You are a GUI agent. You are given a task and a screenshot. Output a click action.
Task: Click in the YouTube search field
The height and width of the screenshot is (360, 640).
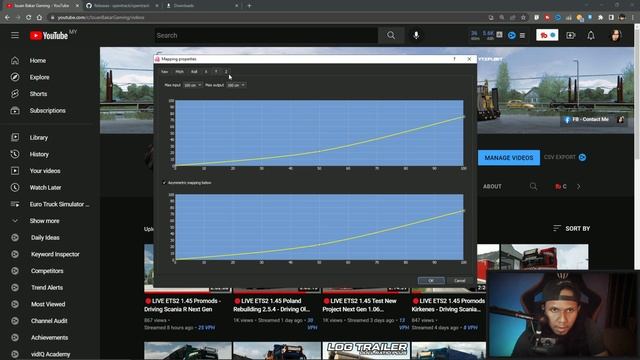tap(265, 36)
